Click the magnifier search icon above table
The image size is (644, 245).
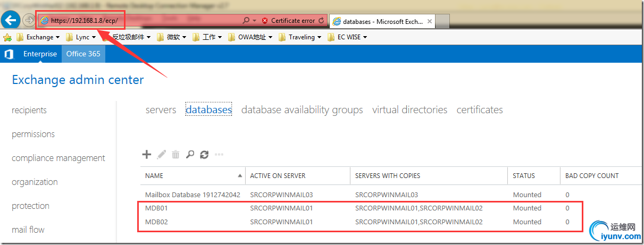(x=190, y=155)
